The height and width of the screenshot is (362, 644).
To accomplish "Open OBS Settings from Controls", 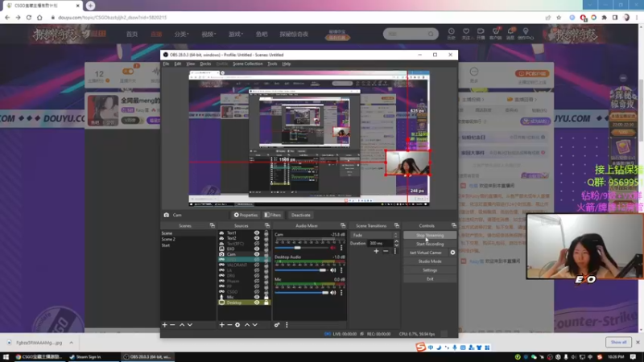I will point(430,270).
